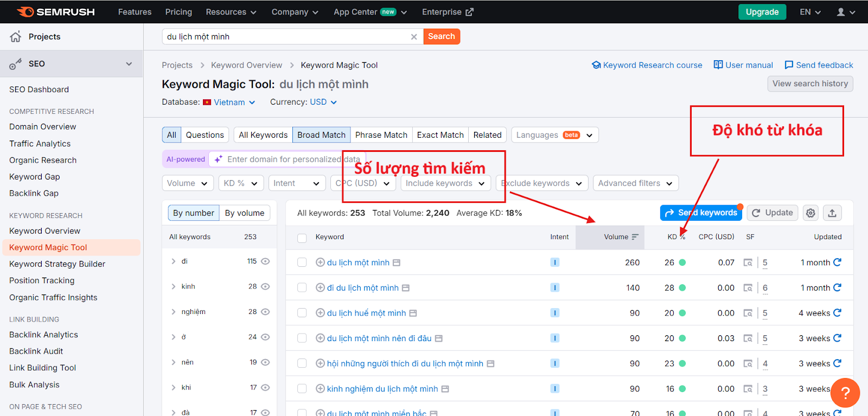This screenshot has width=868, height=416.
Task: Click green KD dot for 'du lịch một mình'
Action: point(682,263)
